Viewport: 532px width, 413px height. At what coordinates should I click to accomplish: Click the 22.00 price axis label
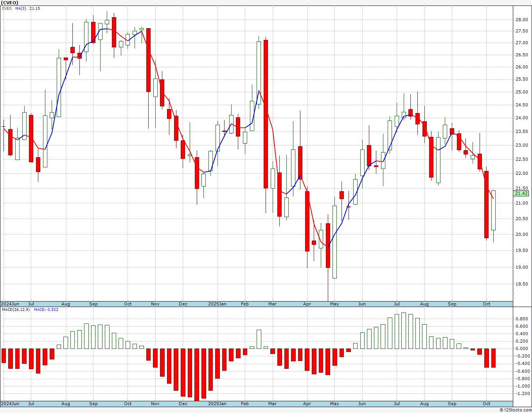[x=521, y=173]
